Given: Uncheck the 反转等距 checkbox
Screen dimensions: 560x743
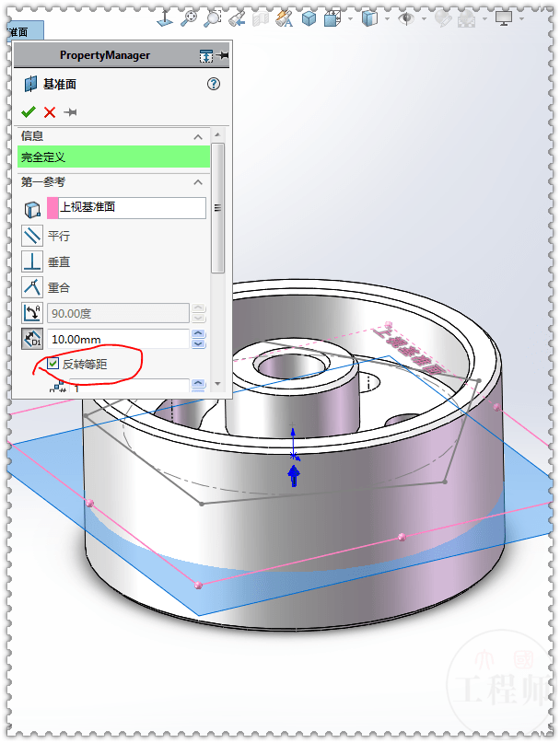Looking at the screenshot, I should [53, 364].
